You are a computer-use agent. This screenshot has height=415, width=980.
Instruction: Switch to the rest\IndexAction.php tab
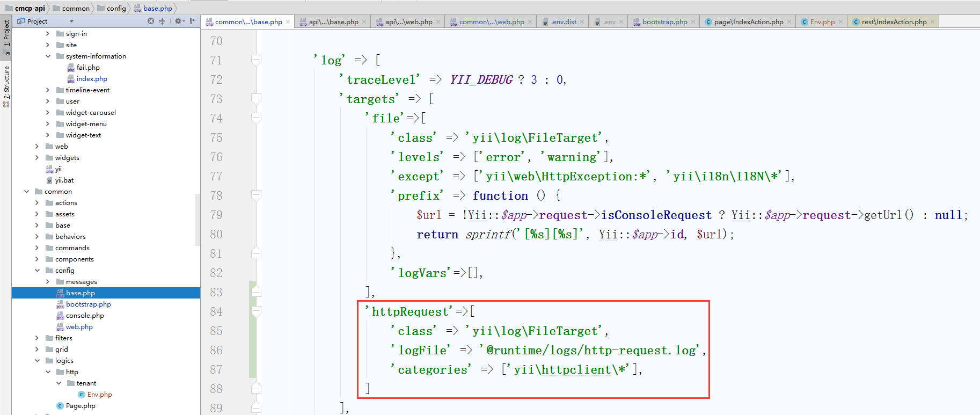point(894,22)
